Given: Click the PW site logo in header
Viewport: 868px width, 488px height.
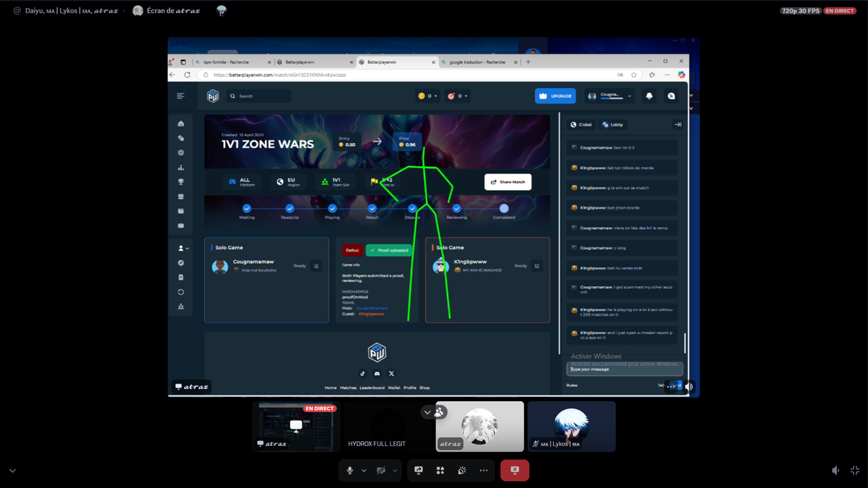Looking at the screenshot, I should click(213, 96).
